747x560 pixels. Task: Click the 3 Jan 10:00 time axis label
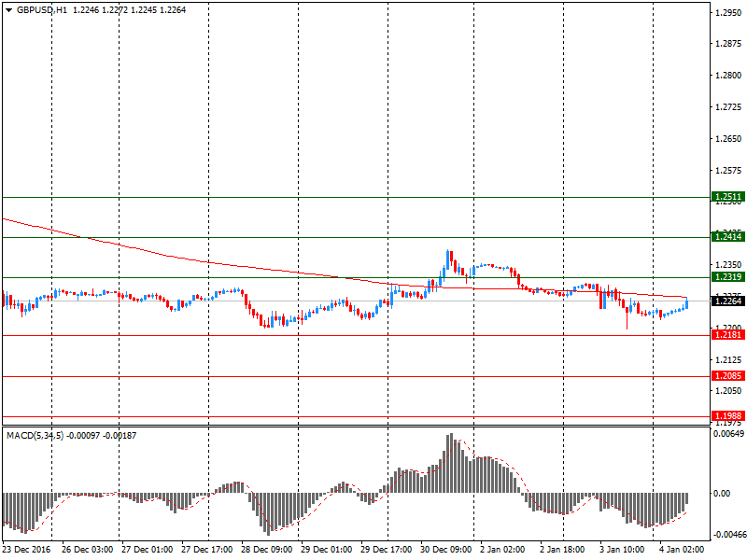tap(622, 550)
